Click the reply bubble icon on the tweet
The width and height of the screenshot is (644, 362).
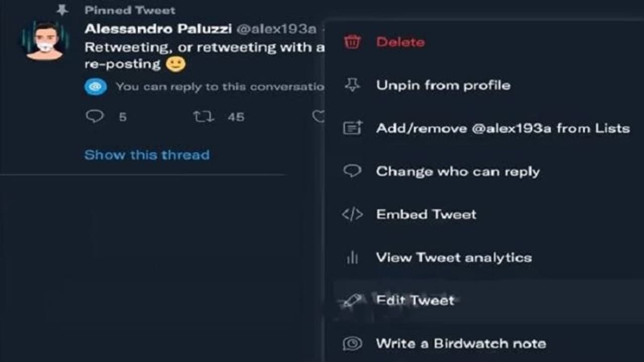tap(96, 116)
